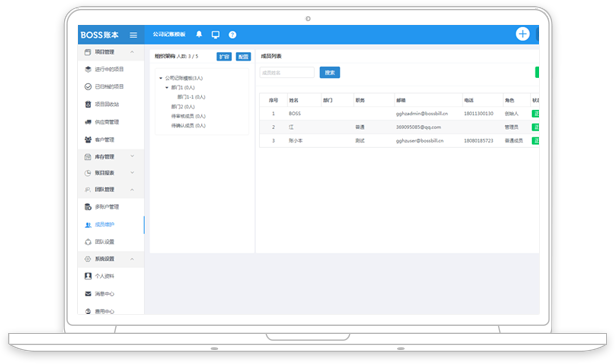Open 项目回收站 trash icon item
This screenshot has width=615, height=364.
click(x=102, y=104)
